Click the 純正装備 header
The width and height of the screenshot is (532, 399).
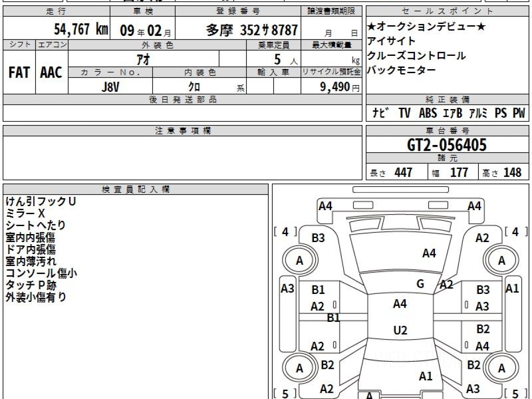[447, 100]
